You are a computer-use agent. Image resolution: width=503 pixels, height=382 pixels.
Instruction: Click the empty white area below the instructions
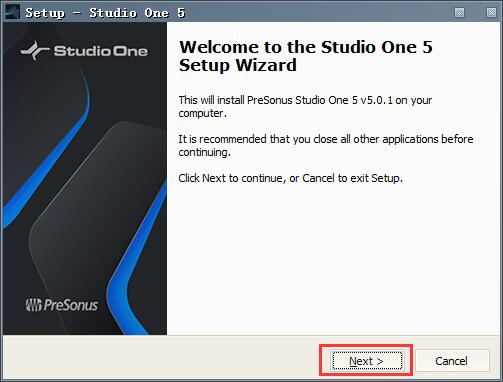click(333, 260)
